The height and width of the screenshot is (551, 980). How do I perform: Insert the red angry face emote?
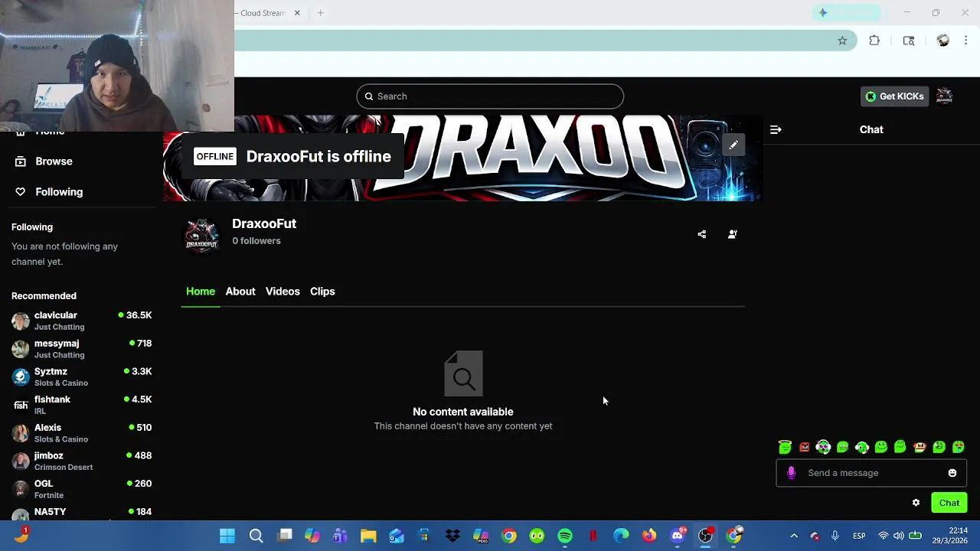pyautogui.click(x=804, y=447)
